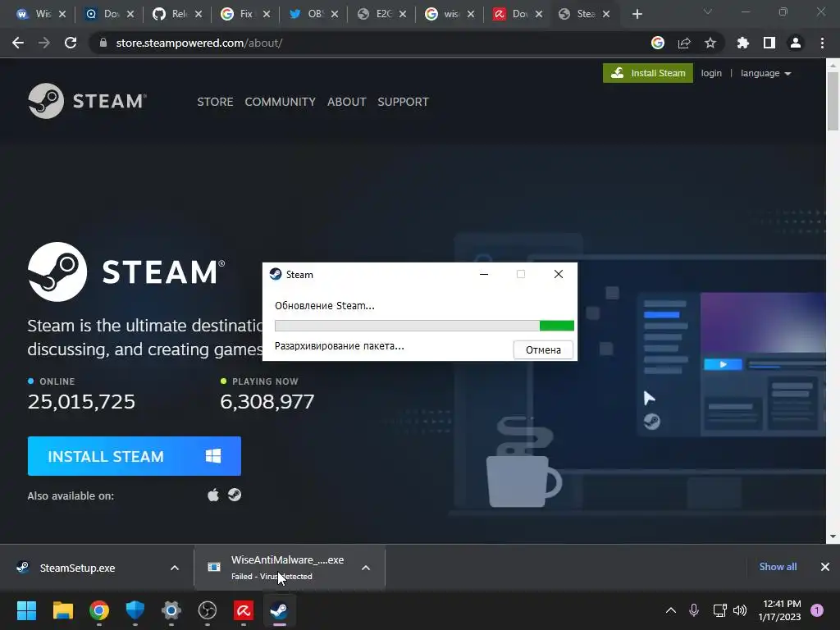Open the notification badge in taskbar

tap(817, 610)
